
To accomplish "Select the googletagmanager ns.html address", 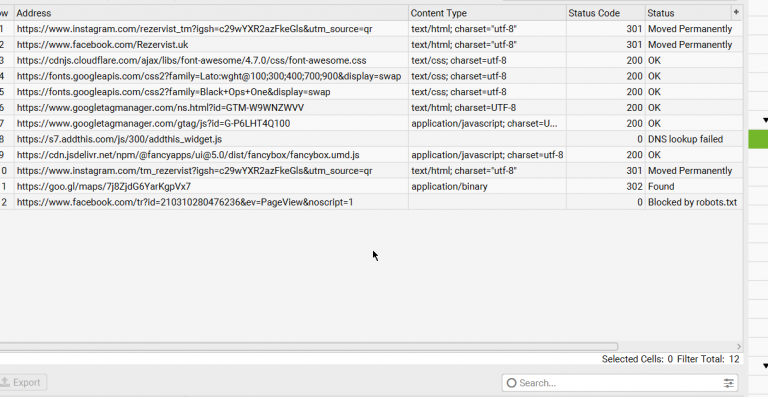I will pos(160,108).
